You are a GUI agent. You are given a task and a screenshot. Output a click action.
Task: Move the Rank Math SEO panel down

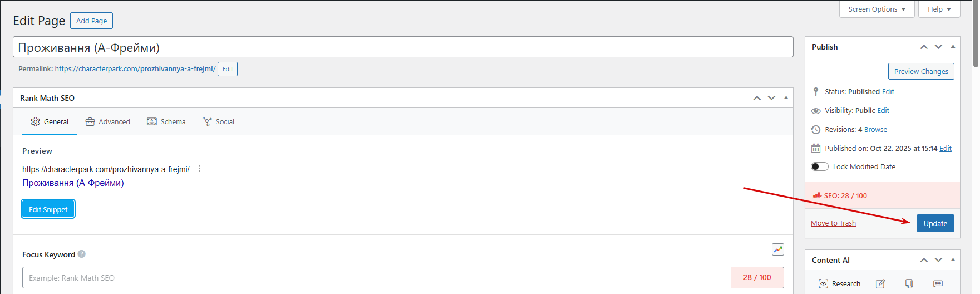pos(771,98)
